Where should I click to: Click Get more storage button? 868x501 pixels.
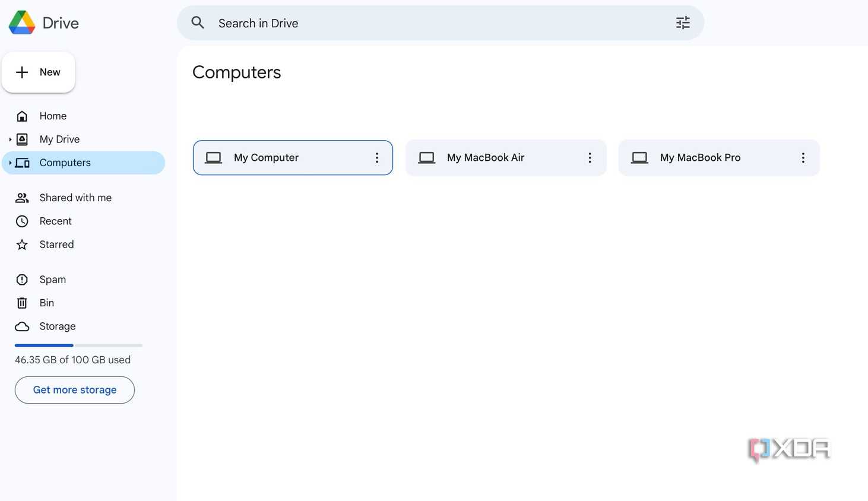pyautogui.click(x=75, y=390)
